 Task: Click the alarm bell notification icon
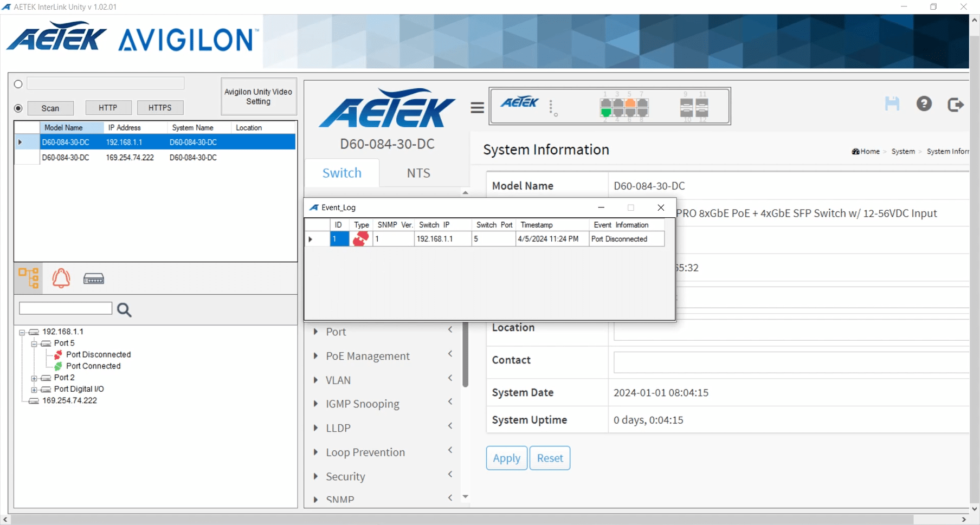click(61, 278)
